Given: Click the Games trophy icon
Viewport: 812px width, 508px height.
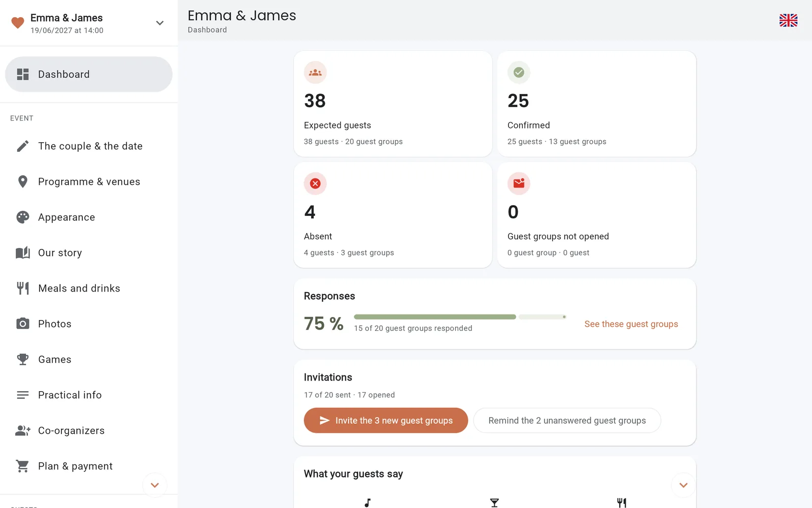Looking at the screenshot, I should tap(23, 360).
